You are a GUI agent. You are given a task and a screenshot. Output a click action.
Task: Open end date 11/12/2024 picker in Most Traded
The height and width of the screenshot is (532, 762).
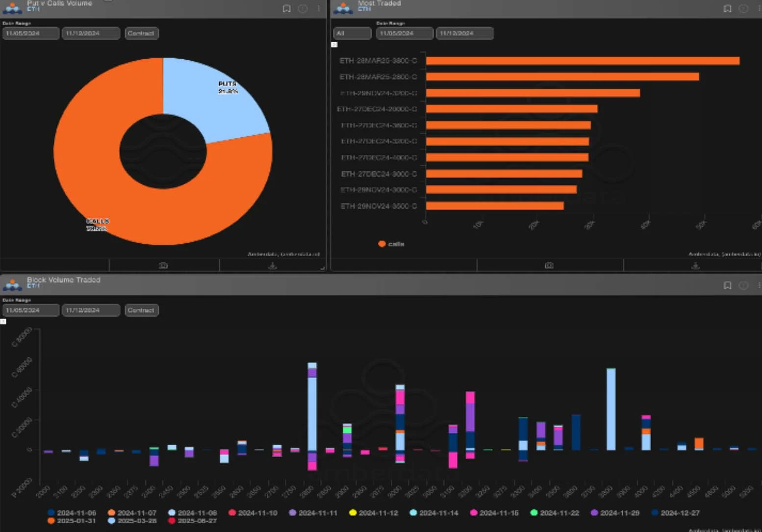click(464, 33)
